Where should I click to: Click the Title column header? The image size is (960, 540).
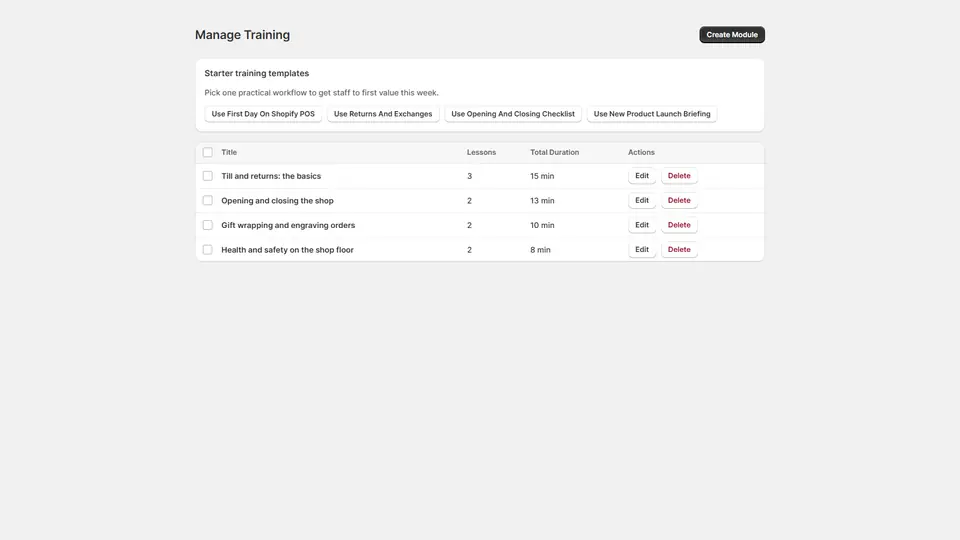(229, 152)
